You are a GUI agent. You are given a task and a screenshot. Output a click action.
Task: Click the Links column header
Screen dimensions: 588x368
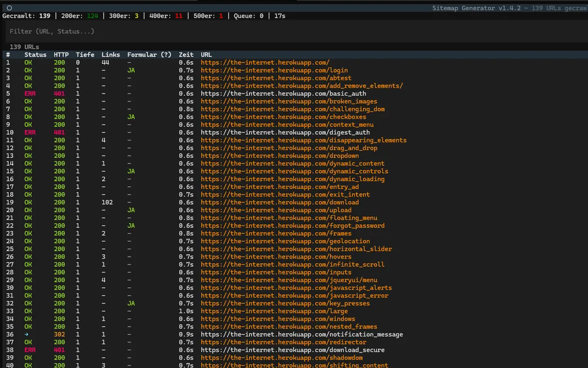[x=111, y=55]
